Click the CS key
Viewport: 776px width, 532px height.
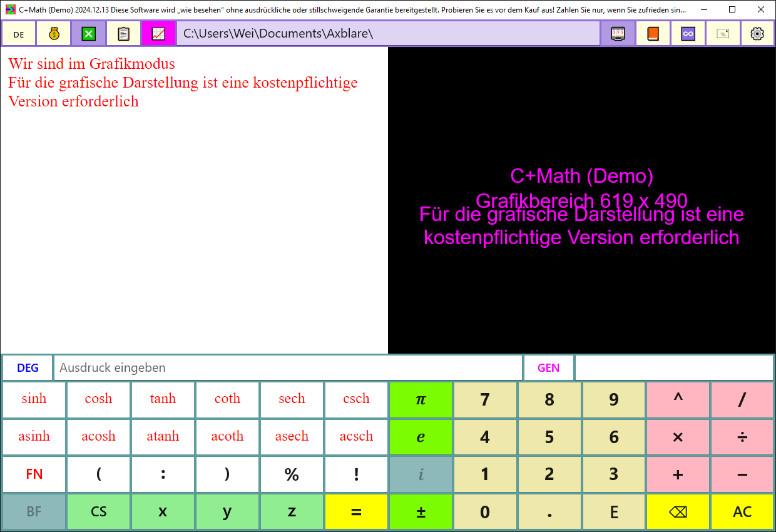pyautogui.click(x=98, y=512)
